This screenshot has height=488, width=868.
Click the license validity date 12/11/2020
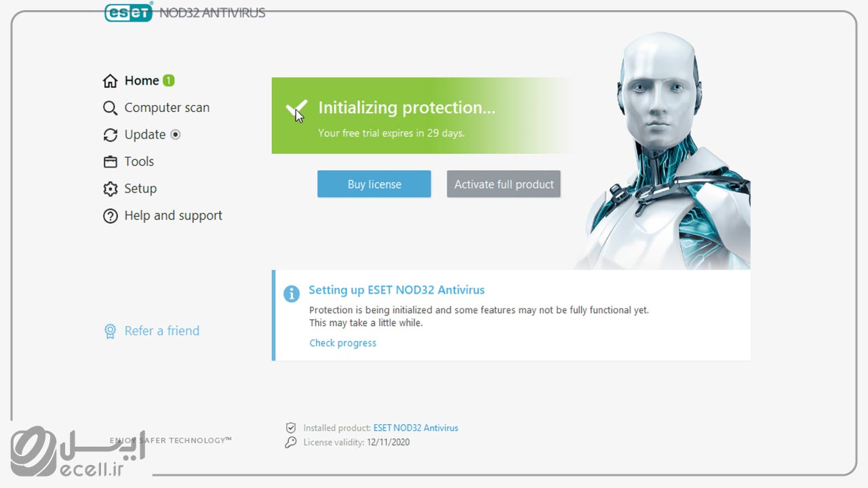[x=388, y=443]
